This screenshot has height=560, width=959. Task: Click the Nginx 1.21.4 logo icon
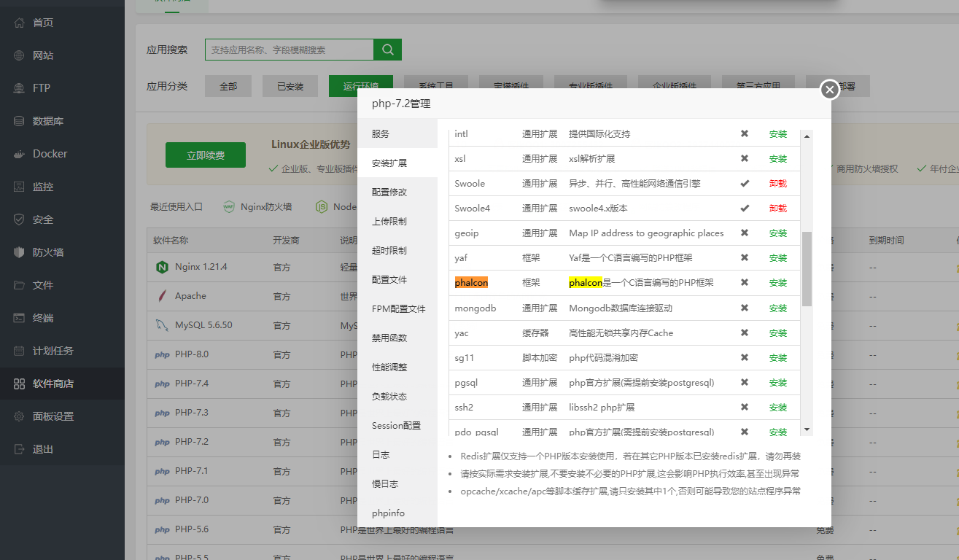[162, 267]
